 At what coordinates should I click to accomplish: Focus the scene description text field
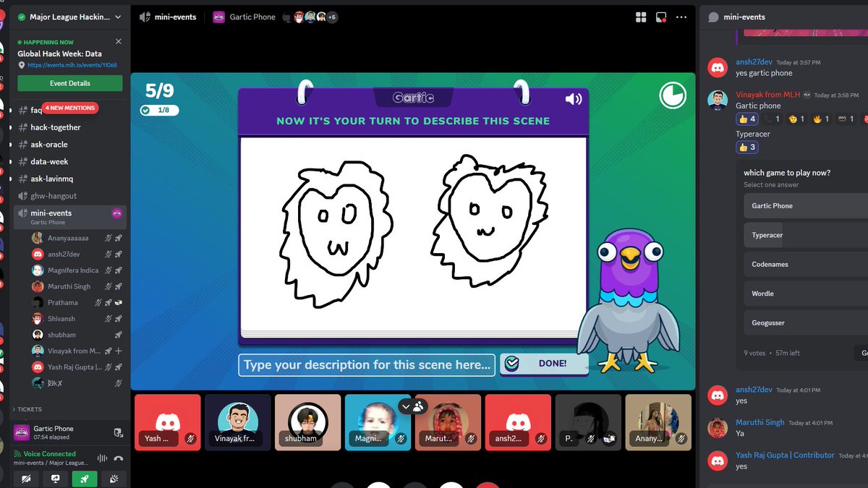(x=367, y=365)
